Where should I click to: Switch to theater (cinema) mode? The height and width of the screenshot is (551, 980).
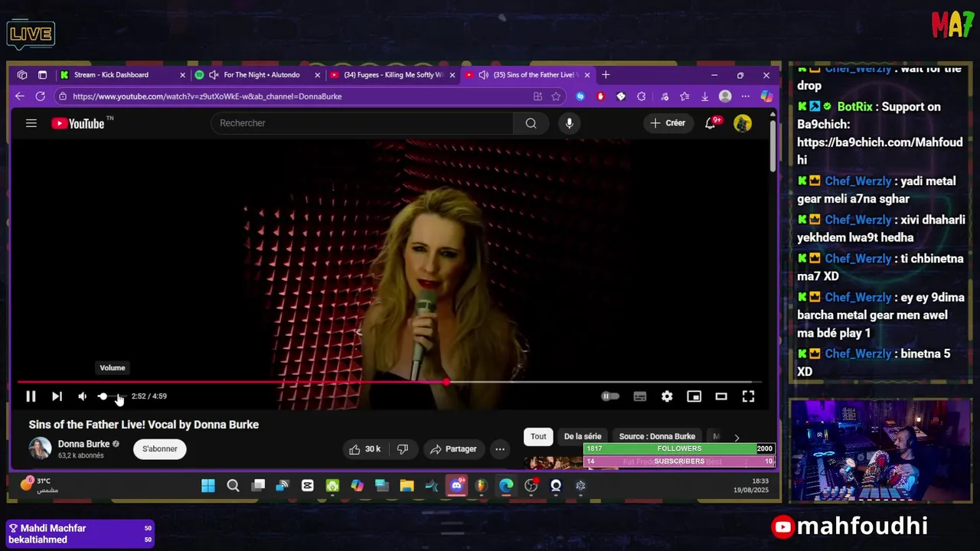721,396
